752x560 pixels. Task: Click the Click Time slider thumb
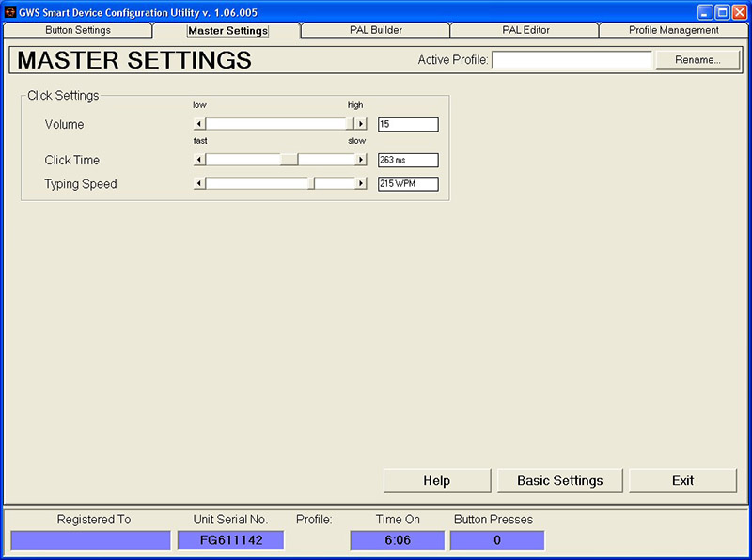[x=290, y=160]
